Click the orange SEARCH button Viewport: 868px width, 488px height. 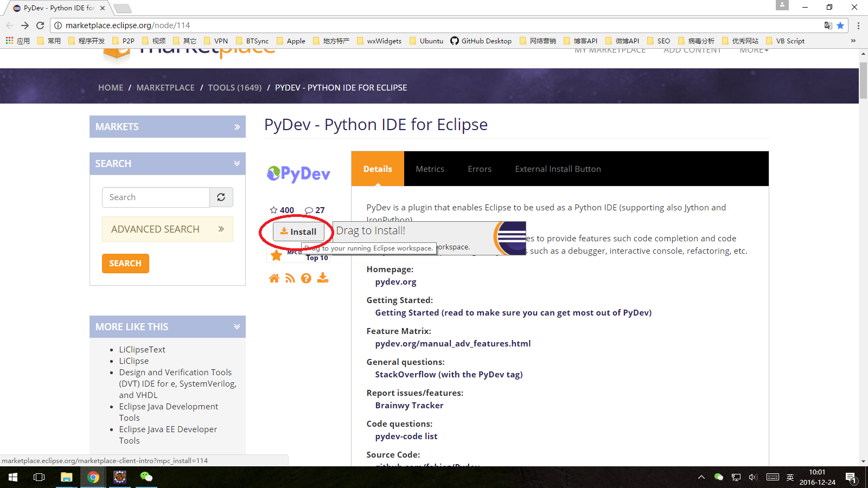[x=125, y=264]
